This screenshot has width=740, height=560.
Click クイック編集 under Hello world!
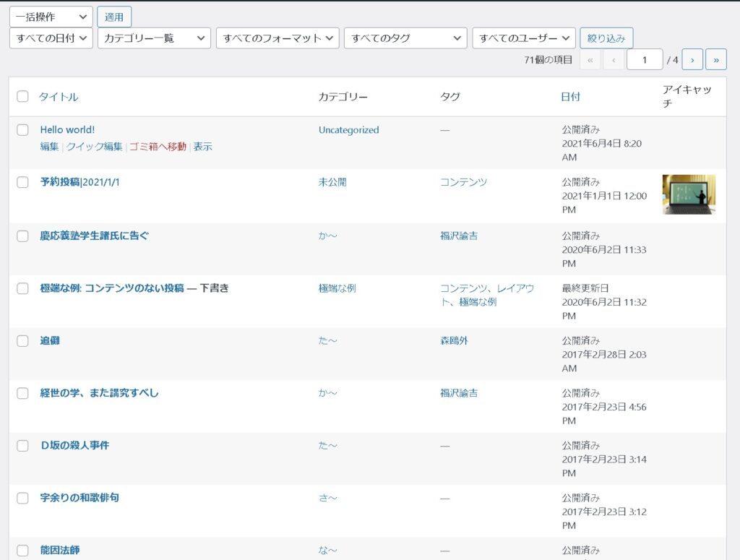point(95,147)
